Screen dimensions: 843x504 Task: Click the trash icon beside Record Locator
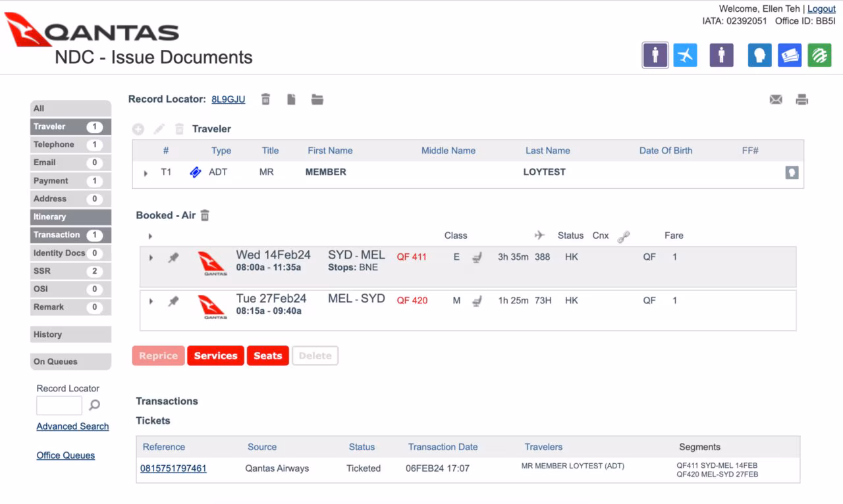265,99
